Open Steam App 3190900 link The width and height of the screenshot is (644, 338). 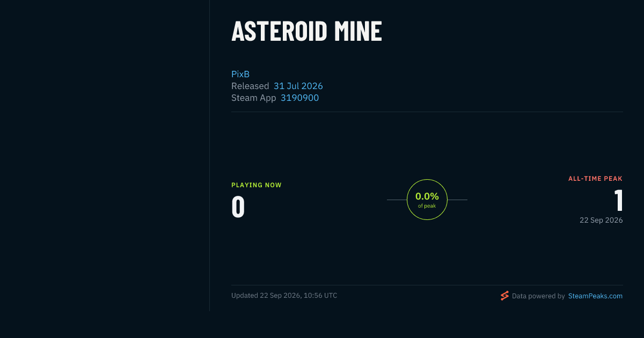click(299, 98)
